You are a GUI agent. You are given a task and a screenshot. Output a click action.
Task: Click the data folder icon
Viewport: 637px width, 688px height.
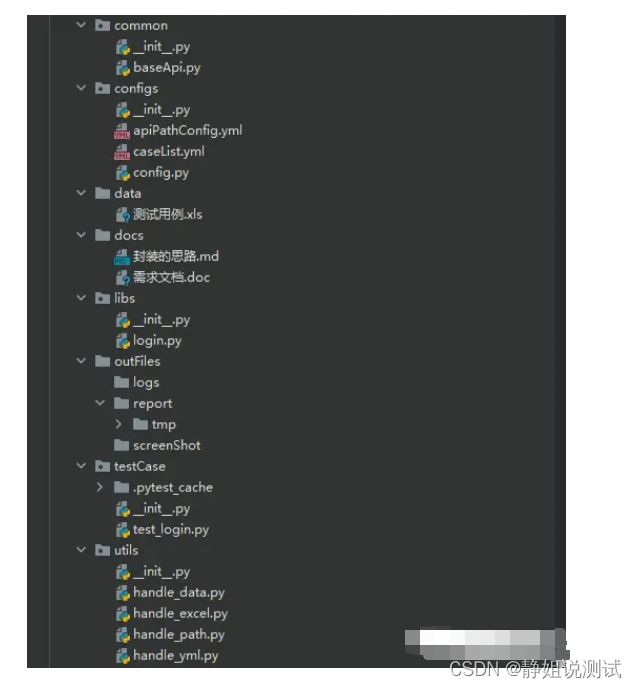tap(102, 194)
